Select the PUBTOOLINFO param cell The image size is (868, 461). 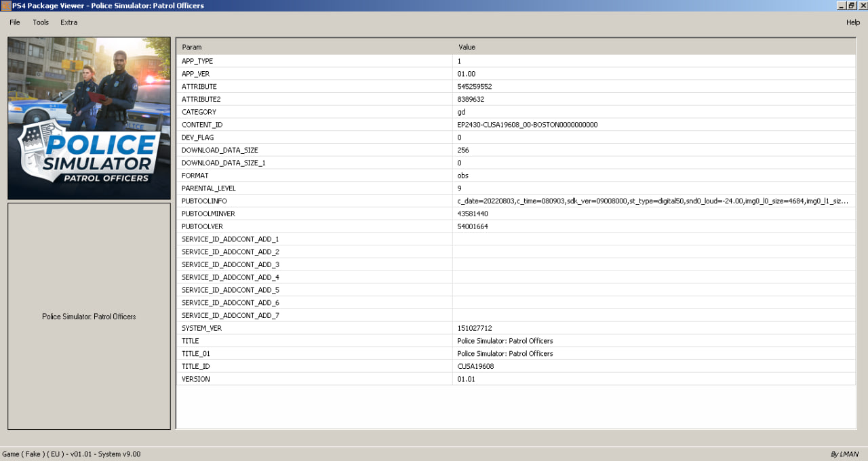click(315, 201)
